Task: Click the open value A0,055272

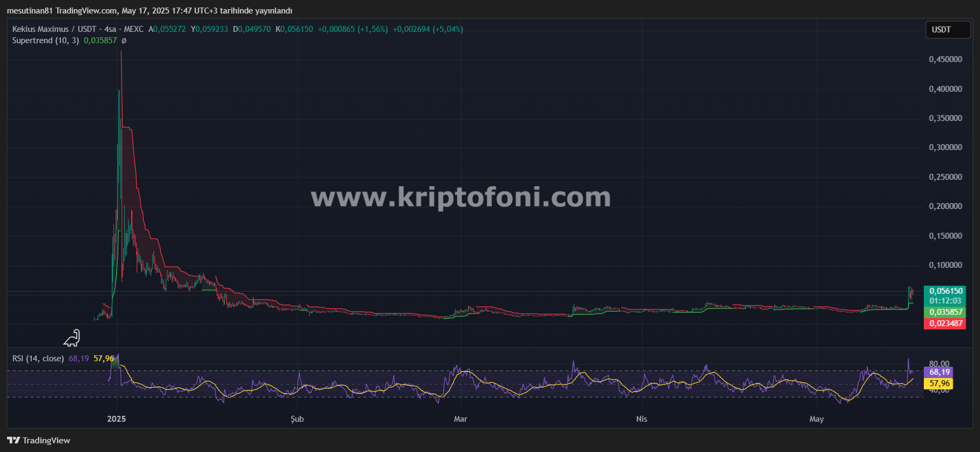Action: click(x=167, y=29)
